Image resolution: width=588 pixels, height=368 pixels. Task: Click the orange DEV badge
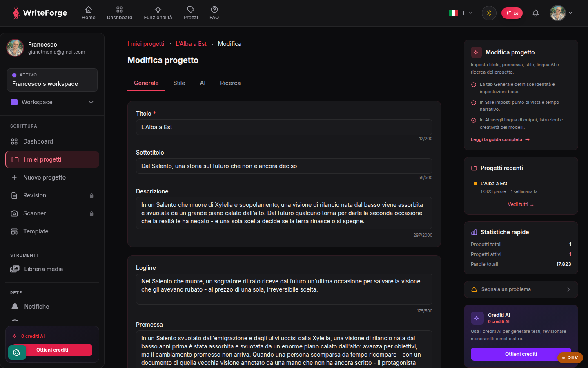[x=570, y=357]
